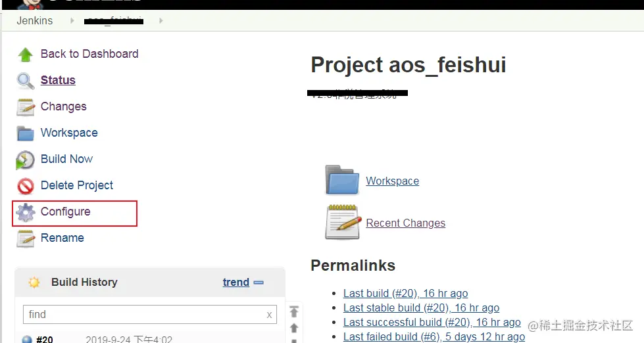Open dropdown arrow after Jenkins breadcrumb
The width and height of the screenshot is (644, 343).
coord(72,20)
